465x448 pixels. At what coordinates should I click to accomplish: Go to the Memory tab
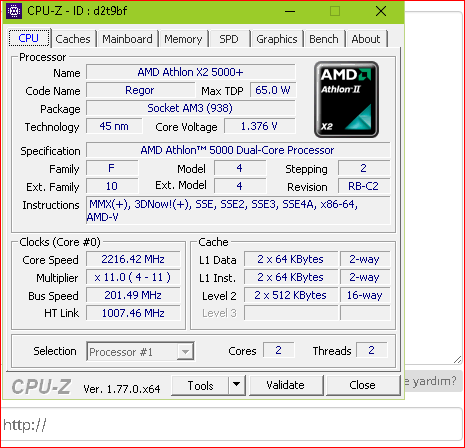[183, 39]
